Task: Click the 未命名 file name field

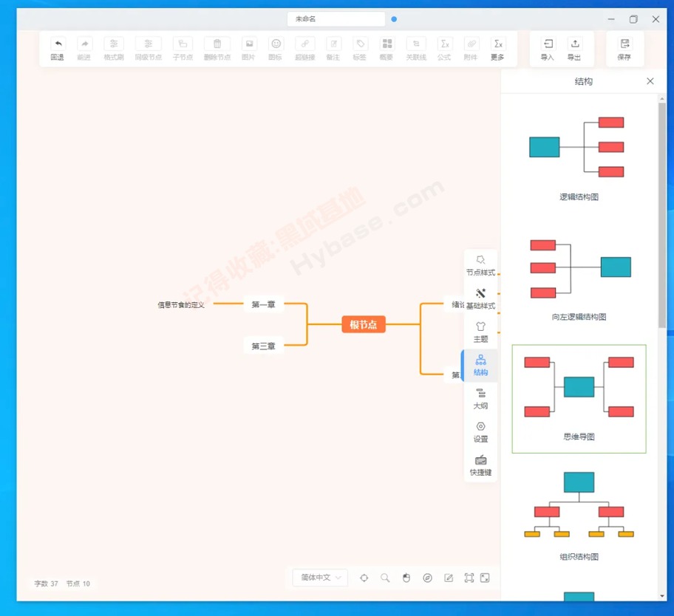Action: point(336,19)
